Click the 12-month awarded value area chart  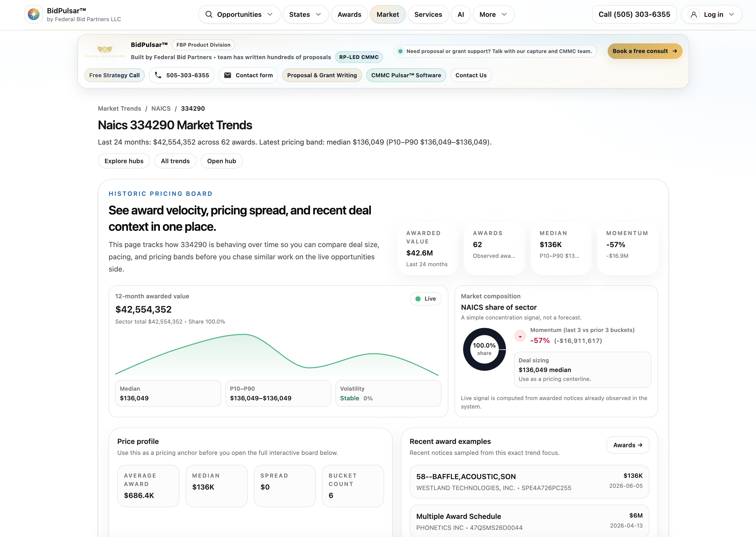[x=277, y=354]
